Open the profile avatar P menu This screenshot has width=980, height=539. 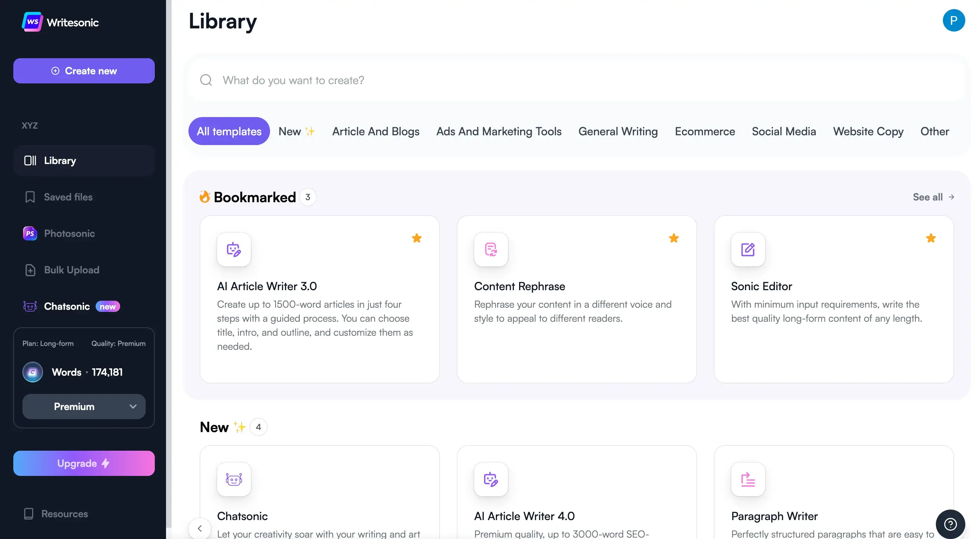coord(953,21)
